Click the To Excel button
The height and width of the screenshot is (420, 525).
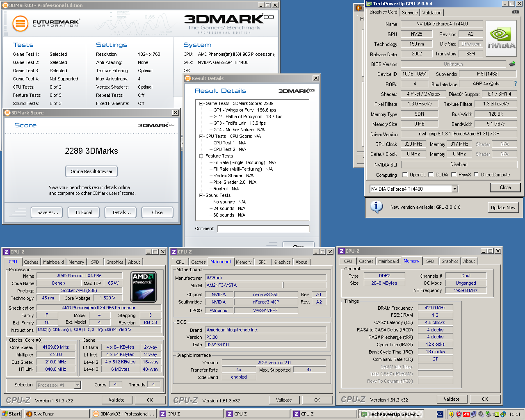click(x=83, y=212)
